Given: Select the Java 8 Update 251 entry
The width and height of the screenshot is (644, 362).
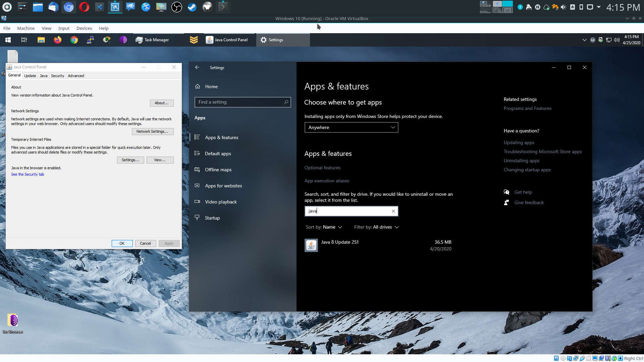Looking at the screenshot, I should click(x=378, y=245).
